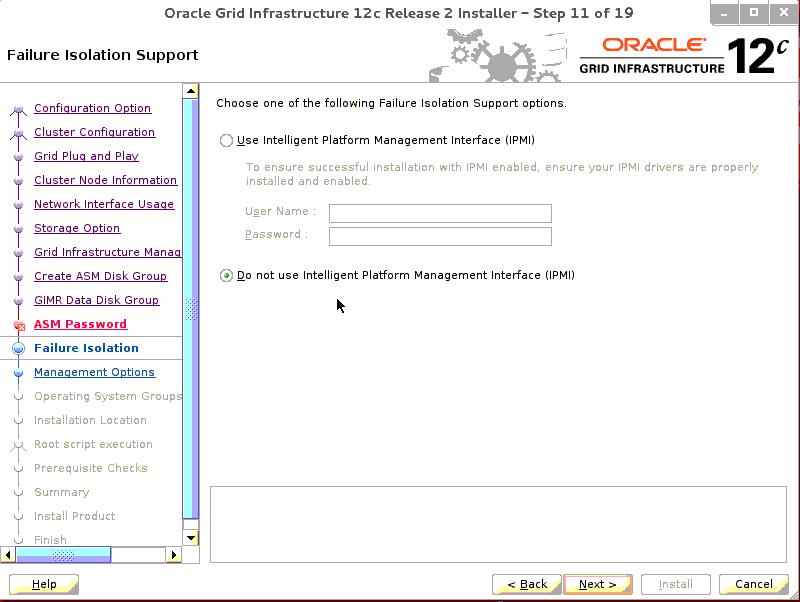
Task: Click the ASM Password error step icon
Action: click(x=19, y=325)
